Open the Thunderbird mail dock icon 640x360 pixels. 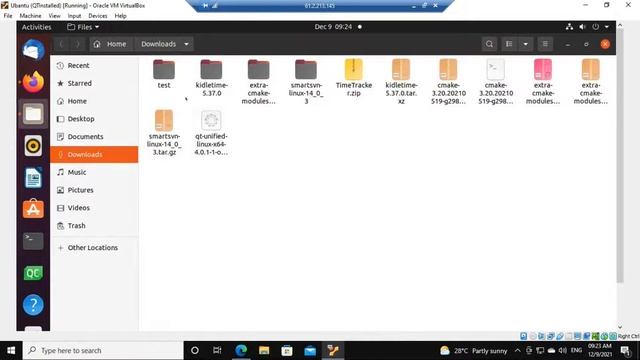(33, 50)
